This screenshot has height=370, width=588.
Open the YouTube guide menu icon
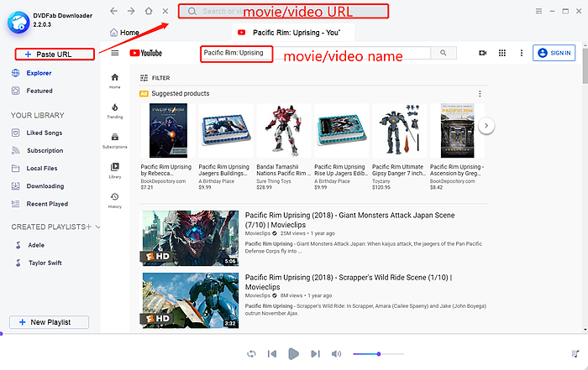(115, 53)
